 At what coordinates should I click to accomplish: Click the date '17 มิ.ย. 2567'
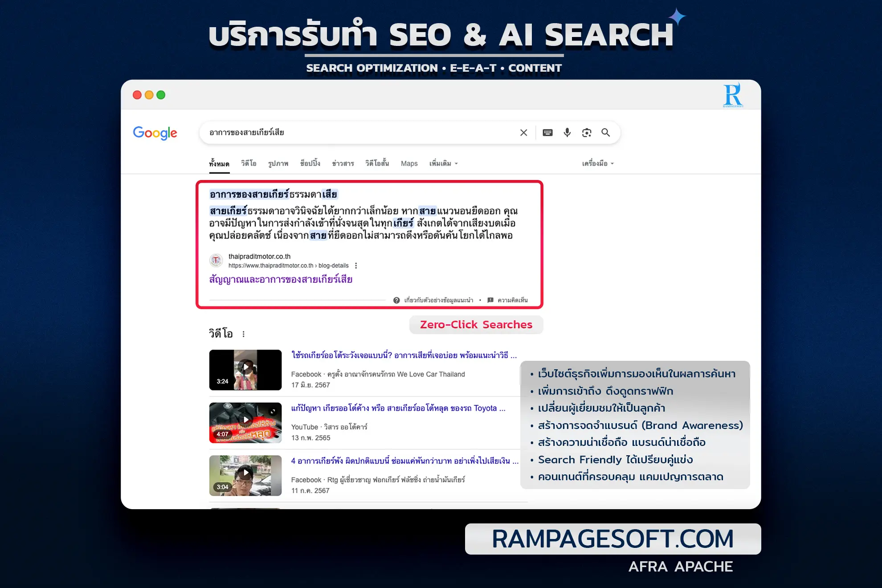pos(310,385)
